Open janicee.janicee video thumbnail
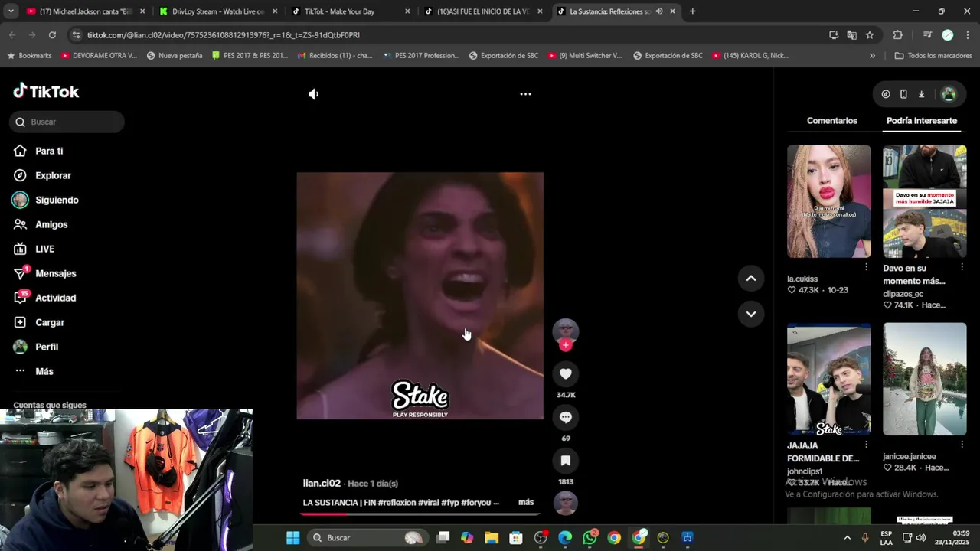This screenshot has height=551, width=980. point(924,379)
